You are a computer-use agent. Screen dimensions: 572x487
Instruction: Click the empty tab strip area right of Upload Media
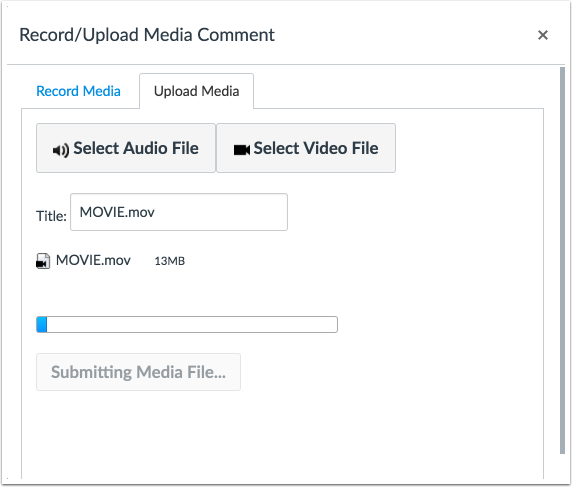point(398,91)
